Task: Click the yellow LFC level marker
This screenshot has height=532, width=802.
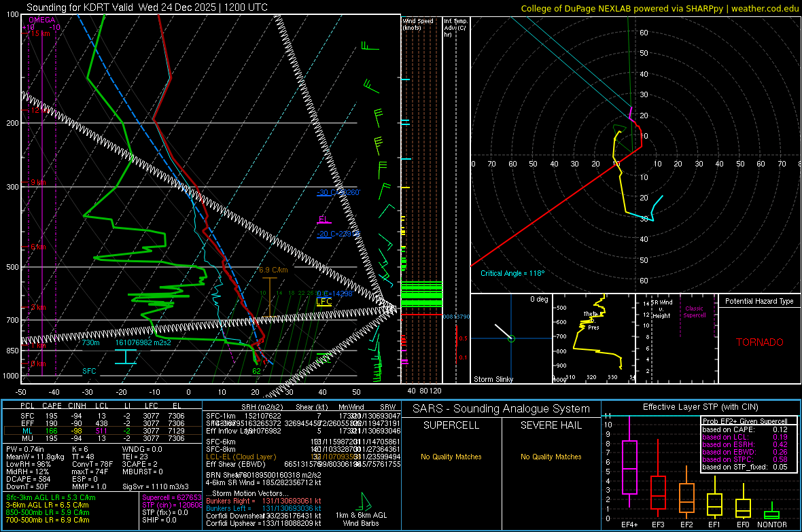Action: click(x=324, y=301)
